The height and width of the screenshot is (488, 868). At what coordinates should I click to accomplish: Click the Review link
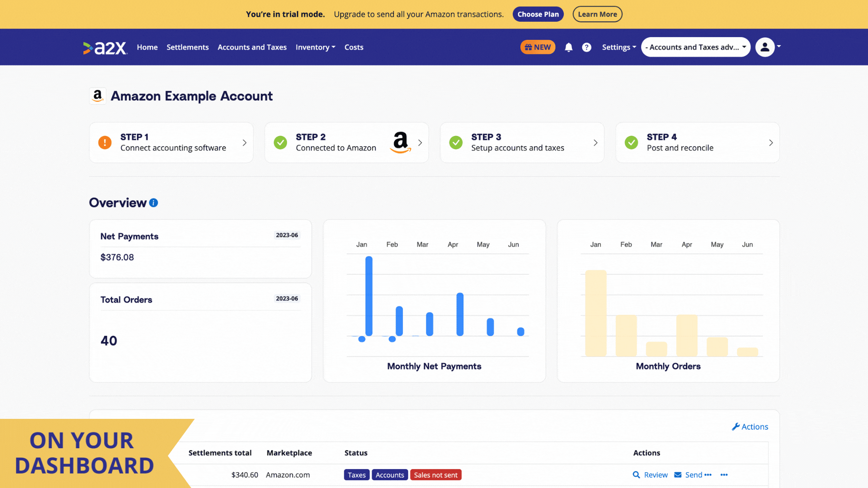[656, 475]
